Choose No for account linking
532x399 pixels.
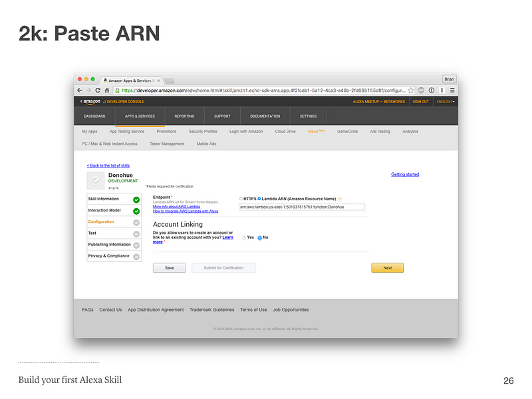click(260, 238)
